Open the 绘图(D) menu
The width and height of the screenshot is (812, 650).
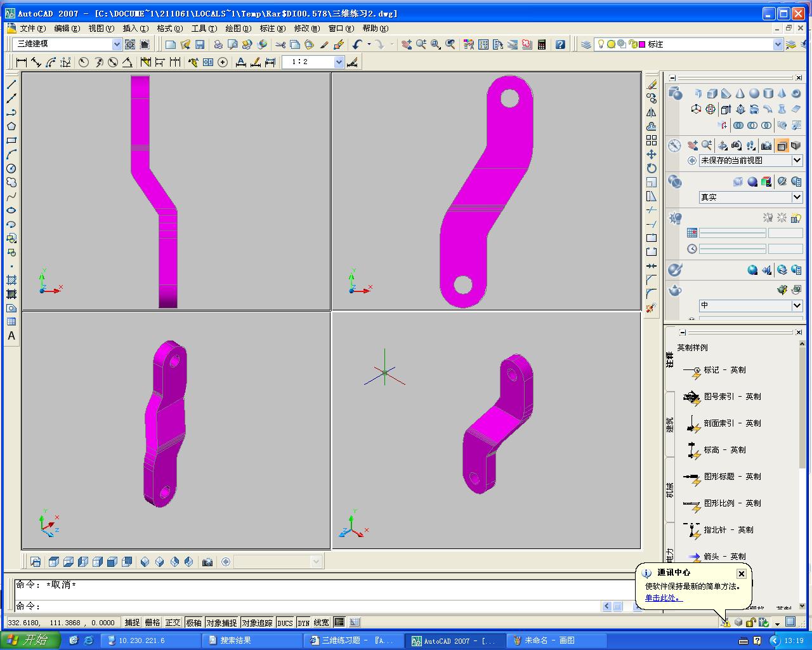coord(238,29)
